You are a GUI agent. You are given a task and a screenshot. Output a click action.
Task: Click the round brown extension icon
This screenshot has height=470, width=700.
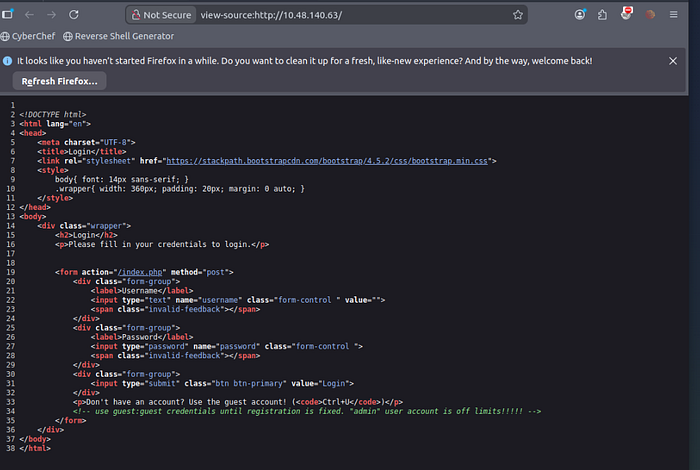click(x=650, y=15)
